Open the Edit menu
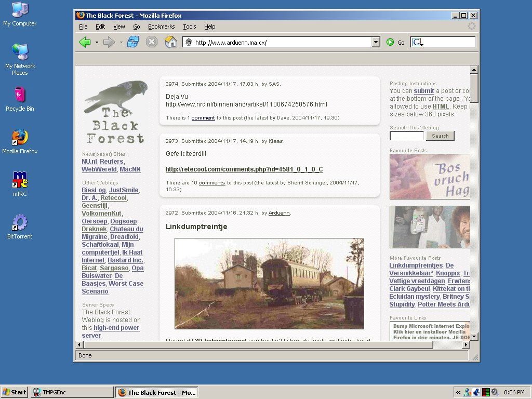 point(100,26)
